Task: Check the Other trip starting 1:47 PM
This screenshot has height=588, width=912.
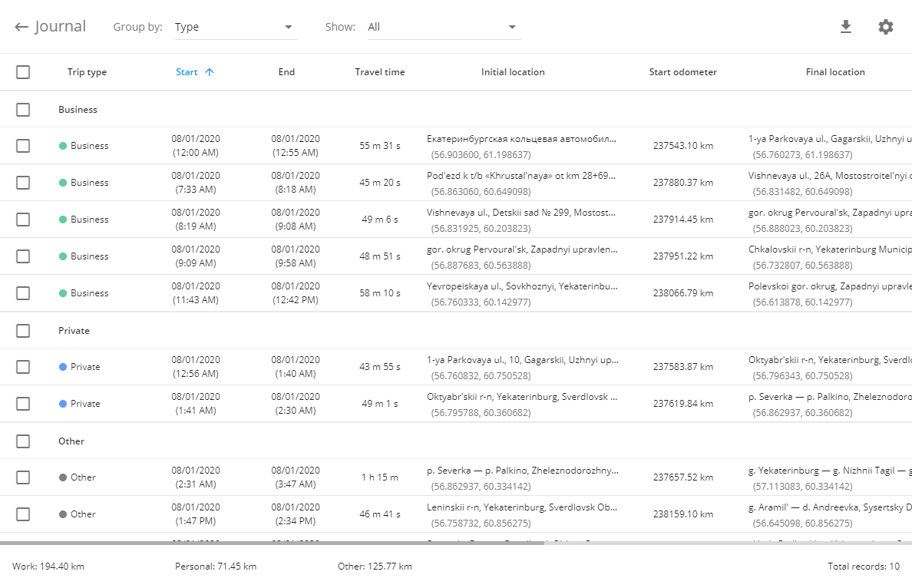Action: [23, 514]
